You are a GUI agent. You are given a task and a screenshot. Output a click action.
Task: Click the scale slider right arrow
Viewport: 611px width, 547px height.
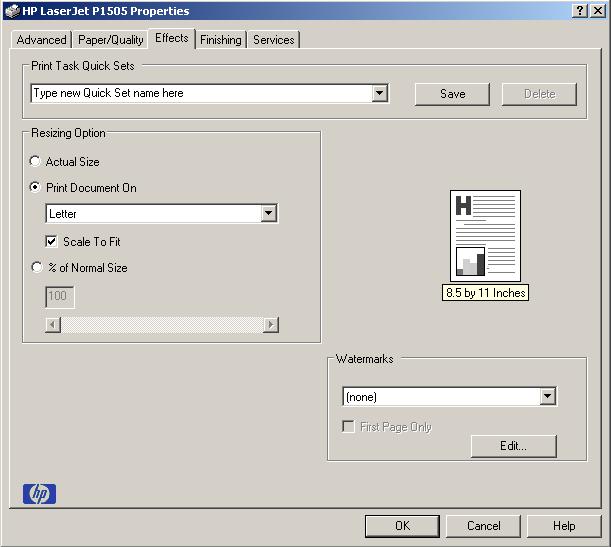[x=271, y=324]
